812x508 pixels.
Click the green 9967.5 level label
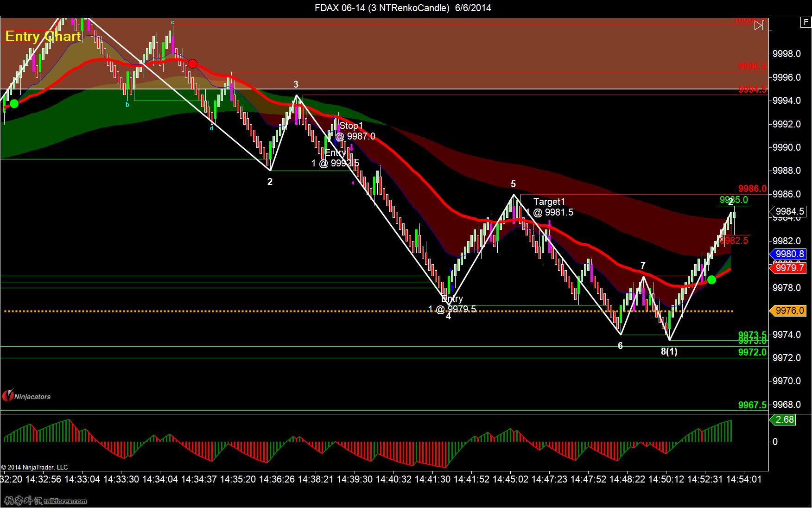click(x=753, y=405)
